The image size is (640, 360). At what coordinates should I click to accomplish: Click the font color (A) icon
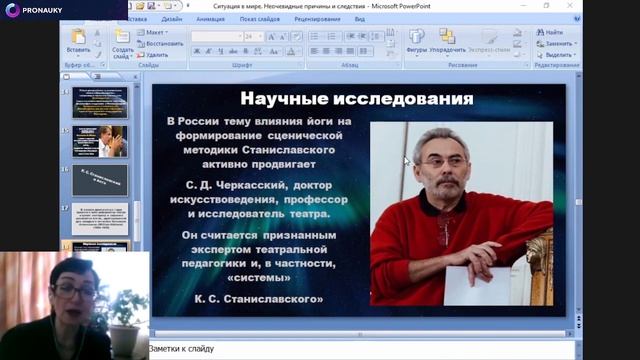click(x=291, y=51)
